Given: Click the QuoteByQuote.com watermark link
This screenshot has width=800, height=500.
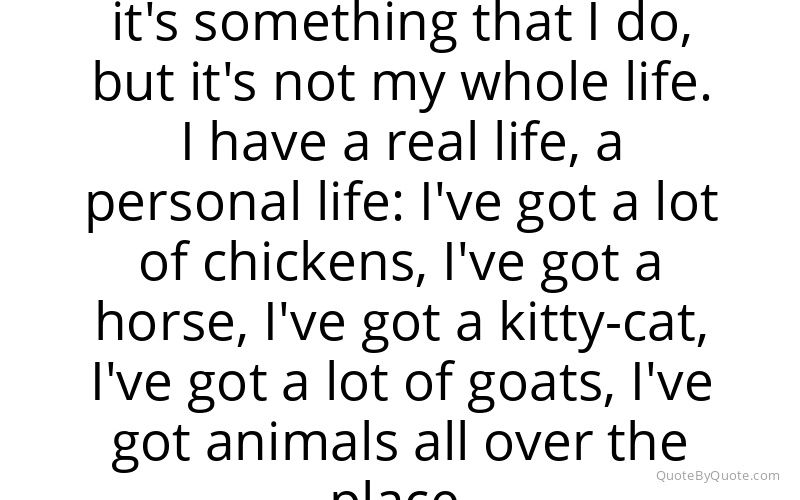Looking at the screenshot, I should [x=717, y=476].
